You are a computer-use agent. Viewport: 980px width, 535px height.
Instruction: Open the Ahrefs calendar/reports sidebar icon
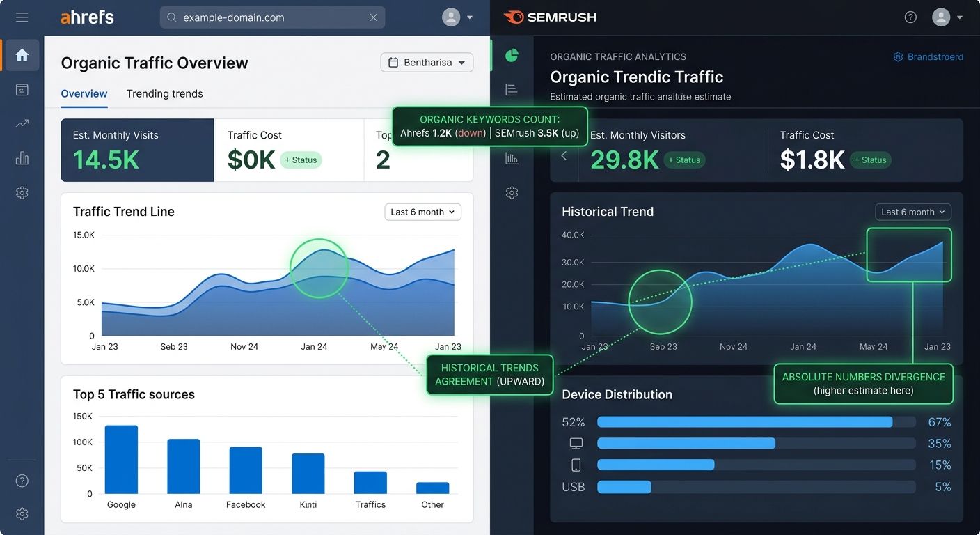pos(22,89)
